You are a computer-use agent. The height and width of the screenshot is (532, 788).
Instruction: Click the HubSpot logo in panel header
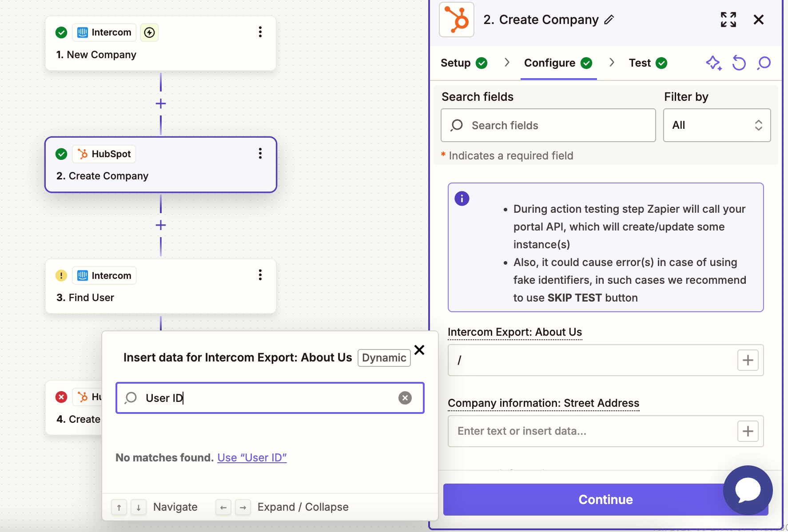point(457,20)
